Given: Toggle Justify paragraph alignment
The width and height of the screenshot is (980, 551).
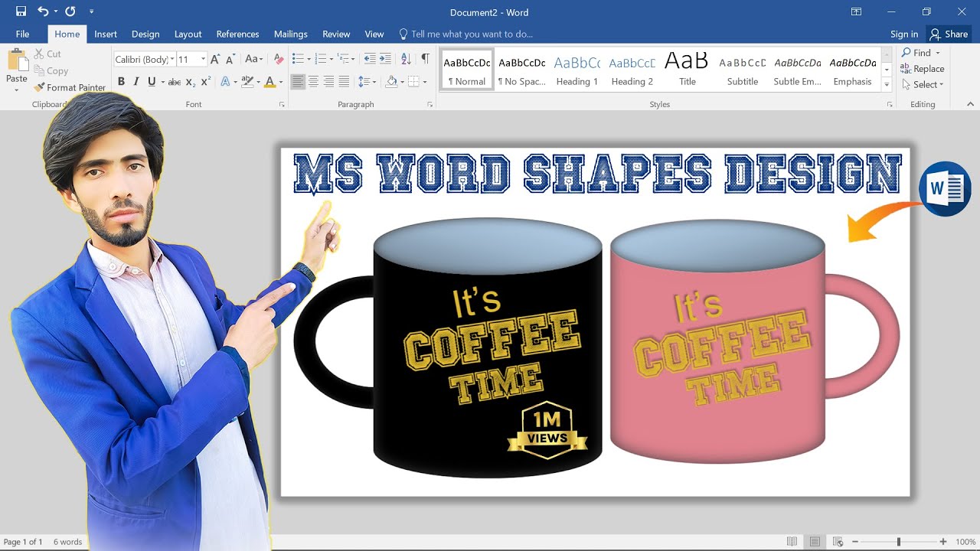Looking at the screenshot, I should pos(344,82).
